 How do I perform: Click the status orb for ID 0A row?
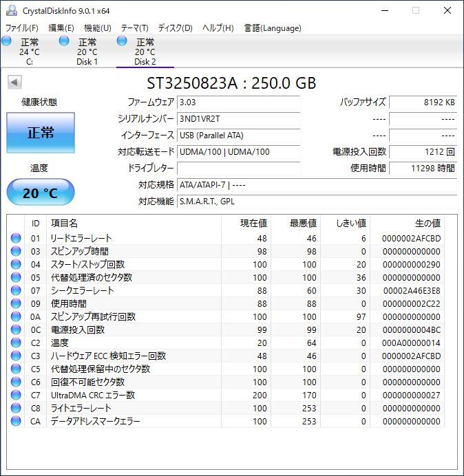tap(16, 316)
